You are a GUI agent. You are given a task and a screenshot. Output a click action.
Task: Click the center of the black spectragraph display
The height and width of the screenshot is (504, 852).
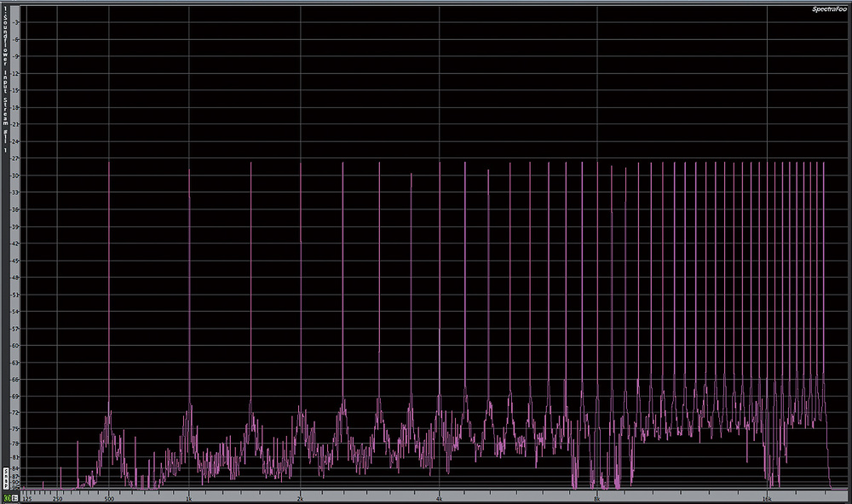tap(435, 247)
